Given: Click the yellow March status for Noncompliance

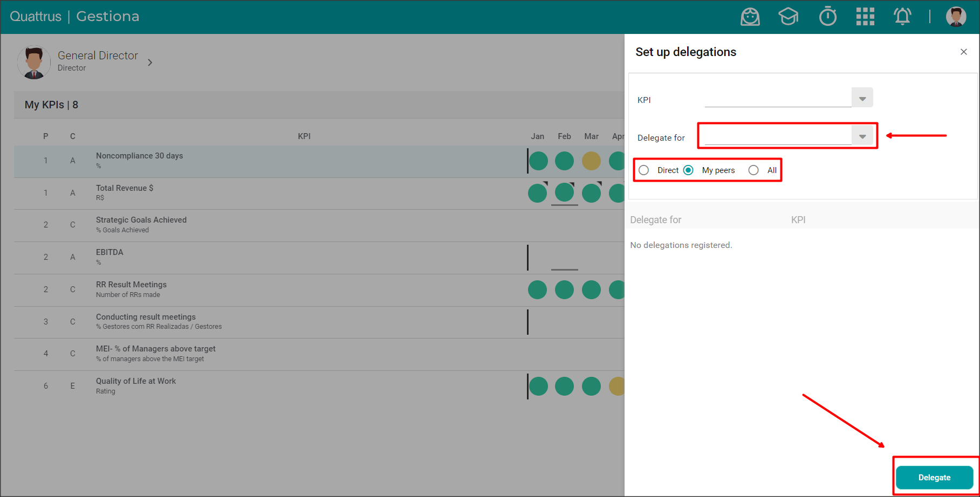Looking at the screenshot, I should (591, 161).
